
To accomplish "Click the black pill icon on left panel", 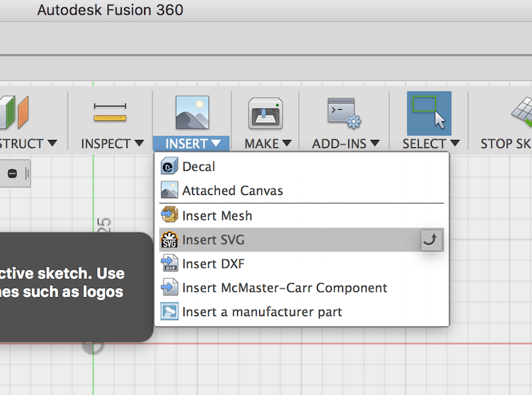I will pyautogui.click(x=12, y=173).
